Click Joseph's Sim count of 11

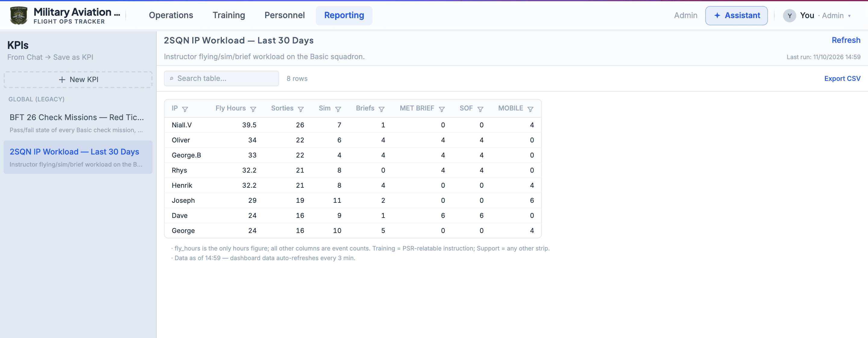pos(337,201)
